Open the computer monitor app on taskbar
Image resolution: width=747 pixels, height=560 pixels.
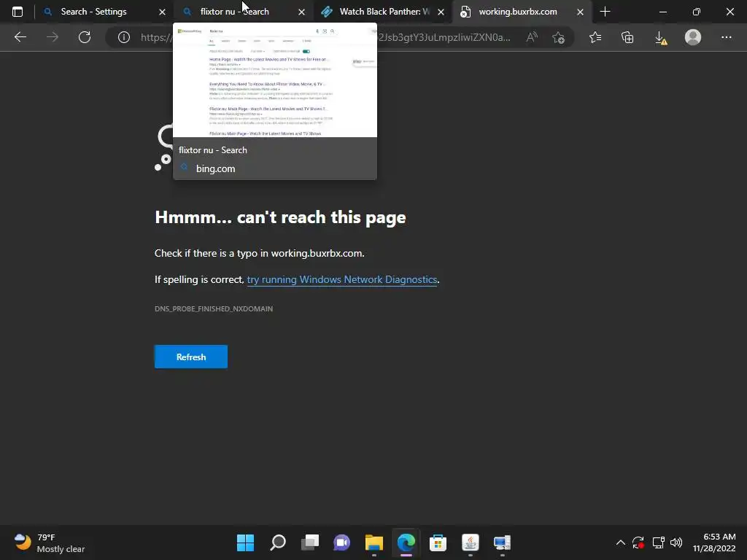(x=502, y=542)
